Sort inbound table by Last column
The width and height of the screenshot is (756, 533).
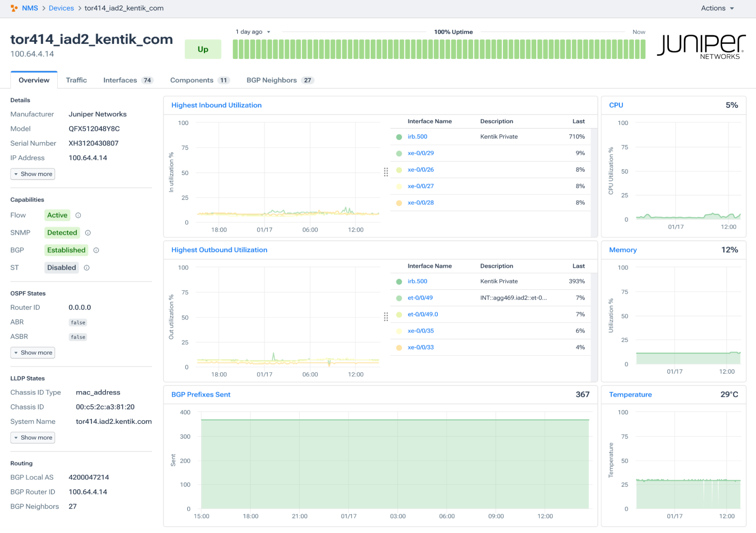coord(579,122)
